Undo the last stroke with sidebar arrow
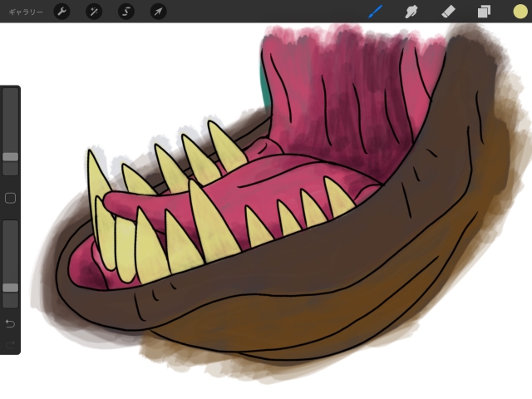This screenshot has width=532, height=399. tap(10, 323)
